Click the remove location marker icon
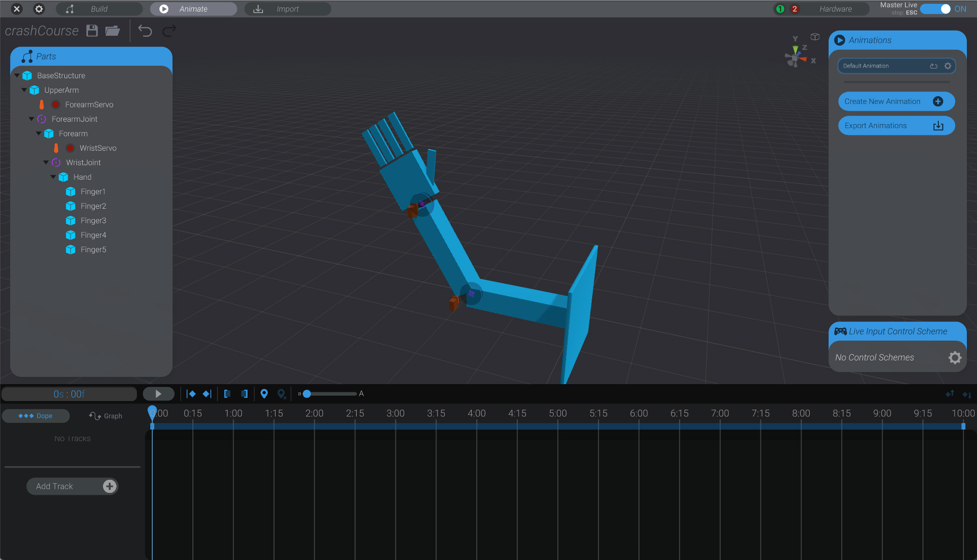The height and width of the screenshot is (560, 977). click(282, 394)
